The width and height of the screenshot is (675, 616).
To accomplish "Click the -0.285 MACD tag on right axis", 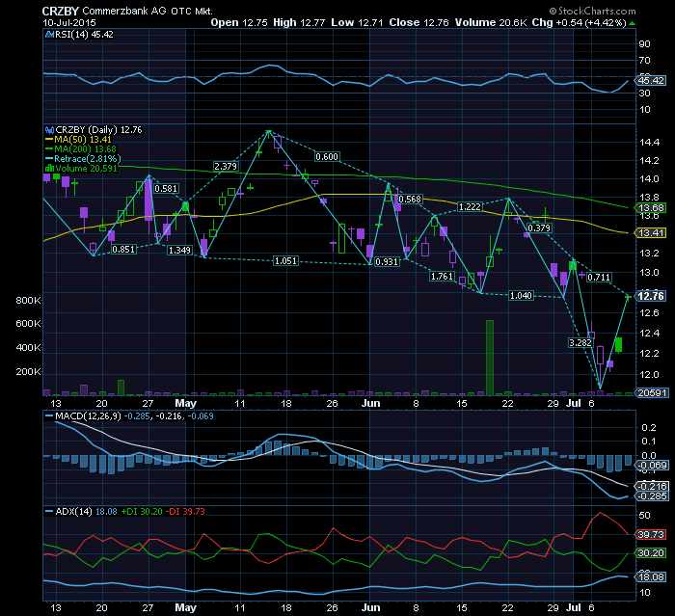I will [x=652, y=496].
